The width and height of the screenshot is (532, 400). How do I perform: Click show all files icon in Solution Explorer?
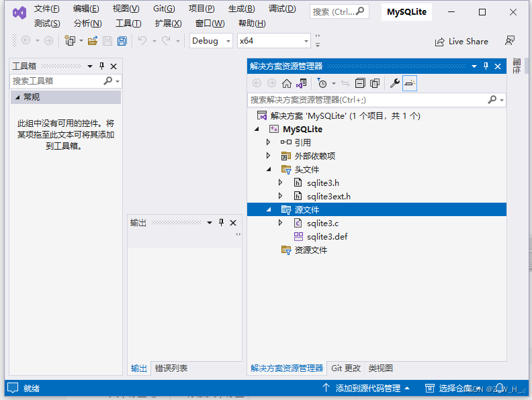pos(375,83)
